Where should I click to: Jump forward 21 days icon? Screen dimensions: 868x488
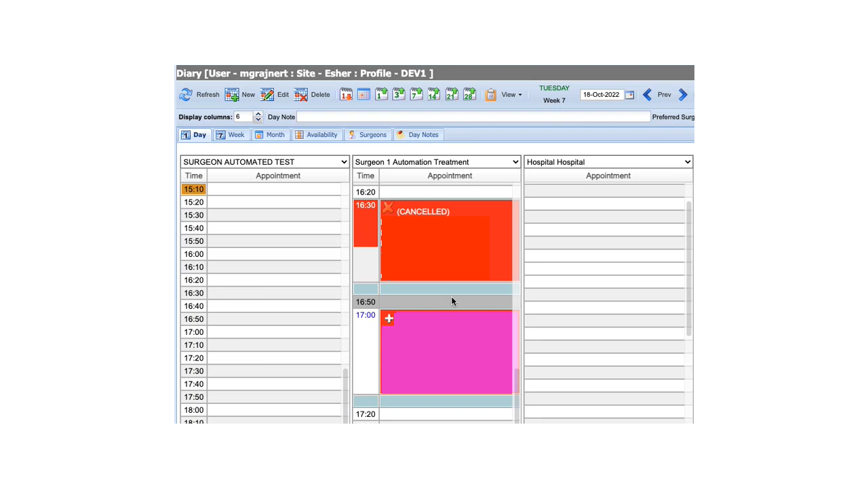point(452,95)
